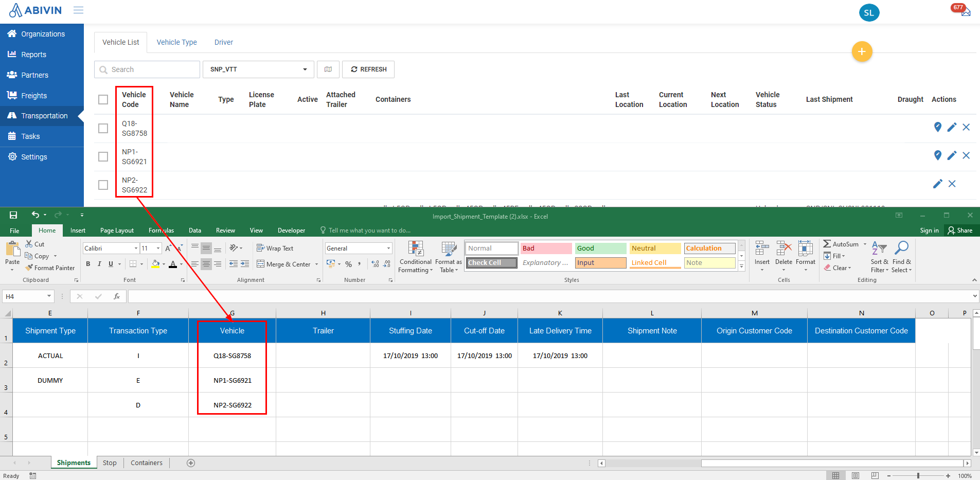This screenshot has height=480, width=980.
Task: Toggle Wrap Text
Action: coord(275,248)
